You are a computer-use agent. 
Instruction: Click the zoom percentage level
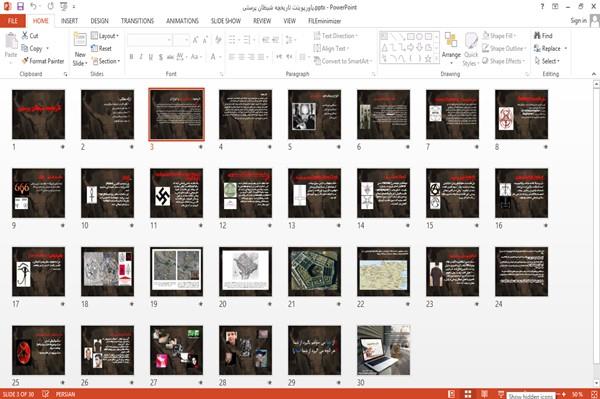coord(577,394)
